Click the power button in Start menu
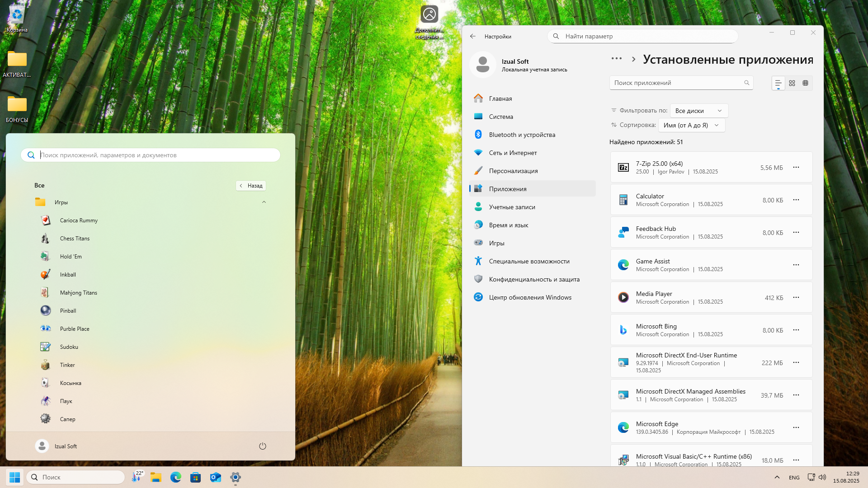 (x=263, y=446)
